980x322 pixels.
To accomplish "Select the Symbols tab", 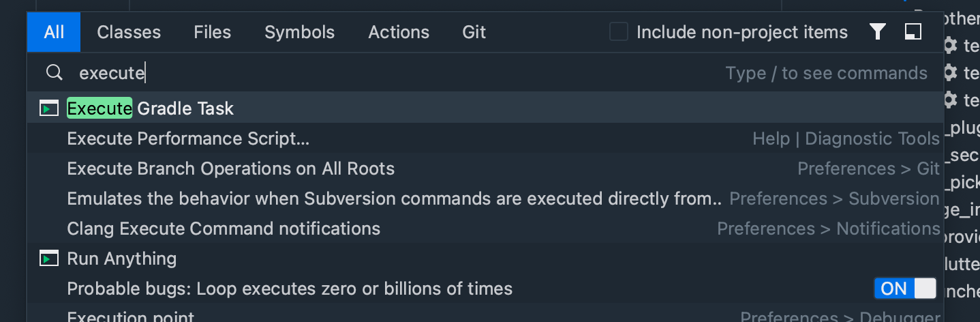I will [300, 32].
